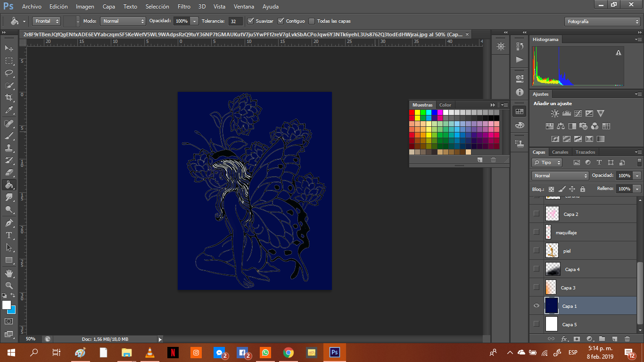Switch to the Trazados tab

(x=586, y=152)
